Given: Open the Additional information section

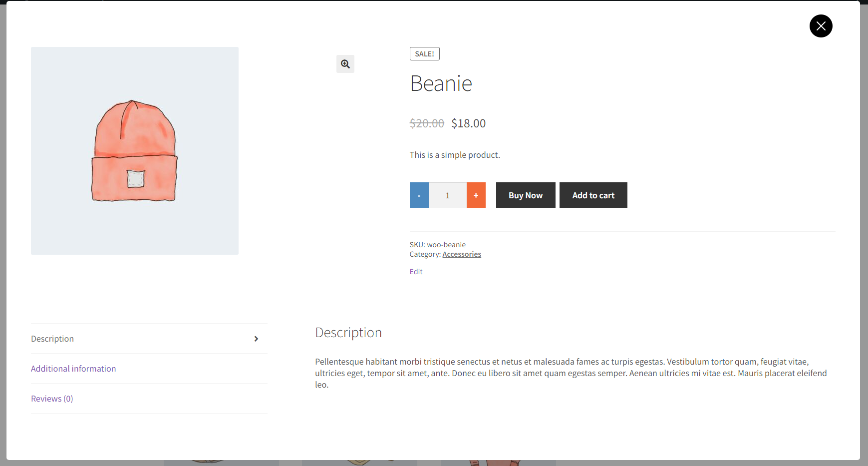Looking at the screenshot, I should click(x=73, y=368).
